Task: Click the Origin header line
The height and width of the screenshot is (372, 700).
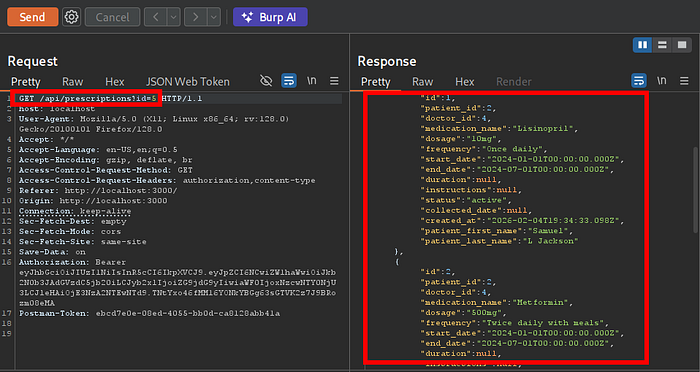Action: (93, 201)
